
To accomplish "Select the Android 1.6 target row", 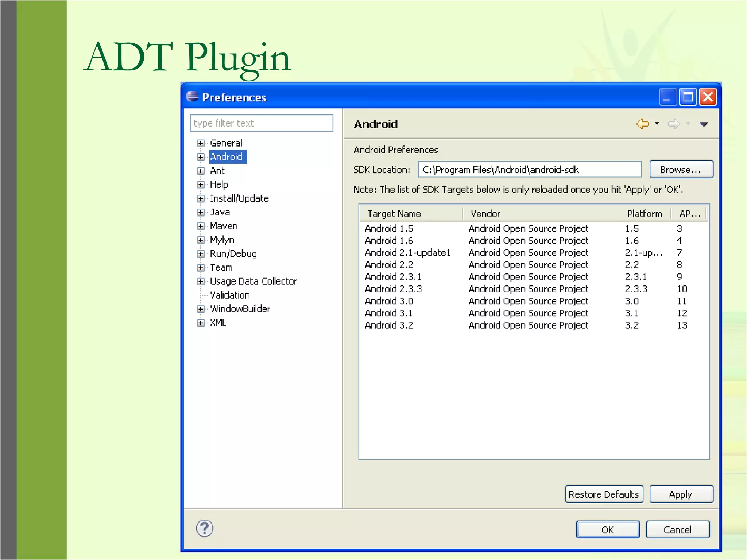I will pos(534,241).
